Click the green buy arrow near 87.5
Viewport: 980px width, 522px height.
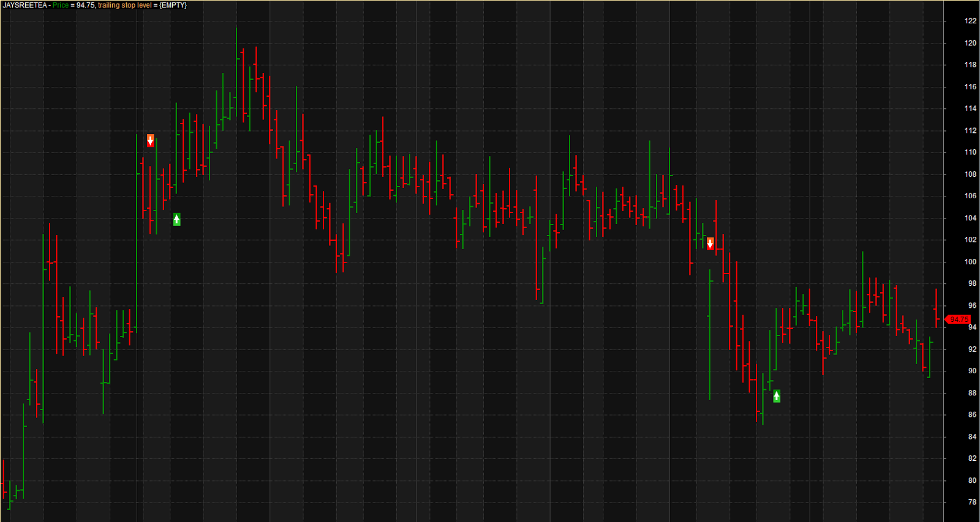coord(777,396)
